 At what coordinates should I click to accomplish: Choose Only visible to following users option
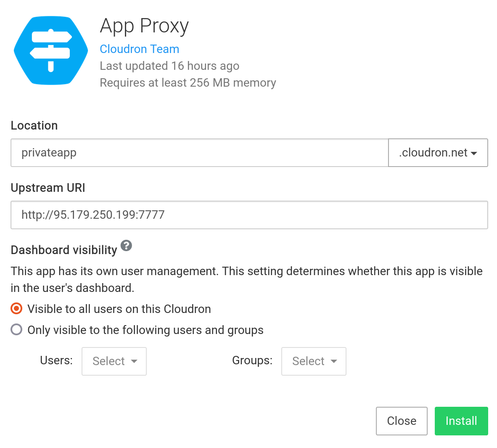[x=16, y=329]
